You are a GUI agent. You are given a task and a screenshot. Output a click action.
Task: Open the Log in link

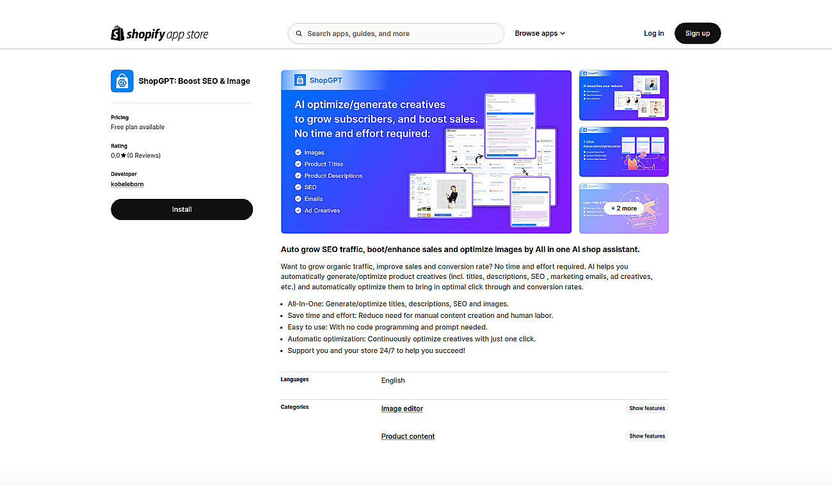653,33
